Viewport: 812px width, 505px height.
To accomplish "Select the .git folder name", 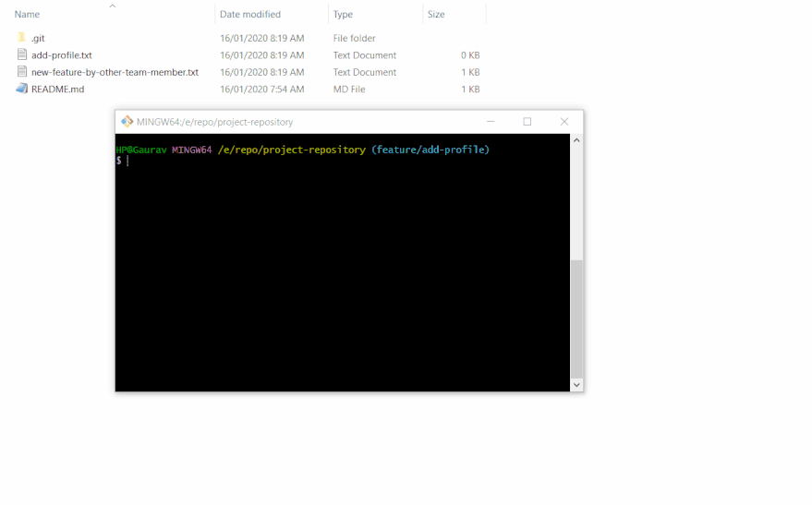I will pyautogui.click(x=38, y=38).
